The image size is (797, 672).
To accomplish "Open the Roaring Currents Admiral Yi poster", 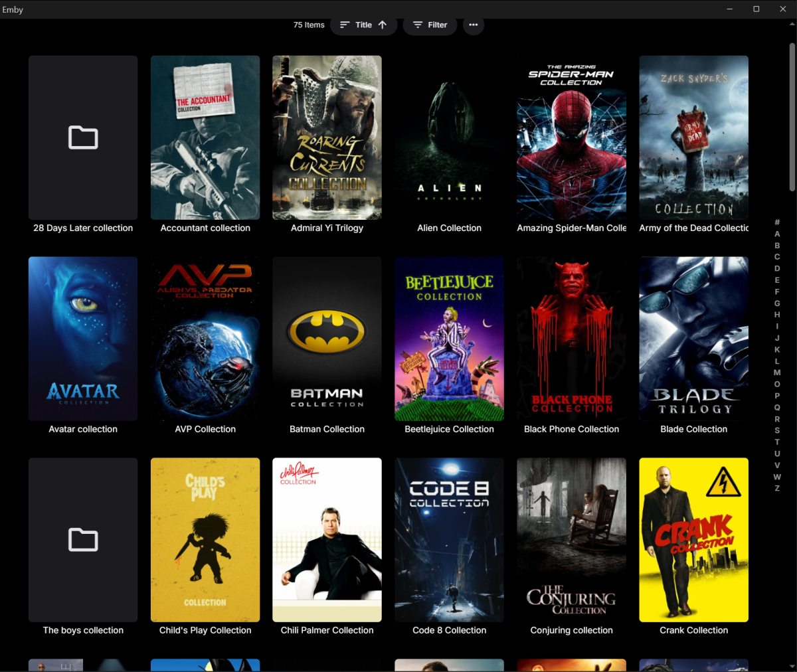I will [327, 137].
